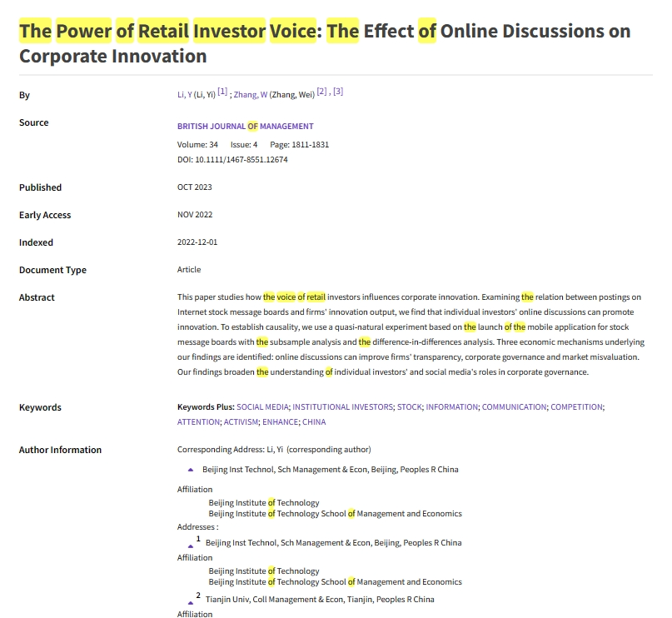Collapse the corresponding address affiliation arrow

(191, 471)
